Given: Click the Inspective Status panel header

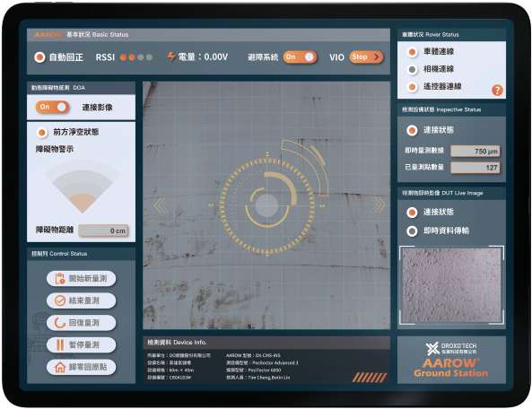Looking at the screenshot, I should tap(451, 110).
